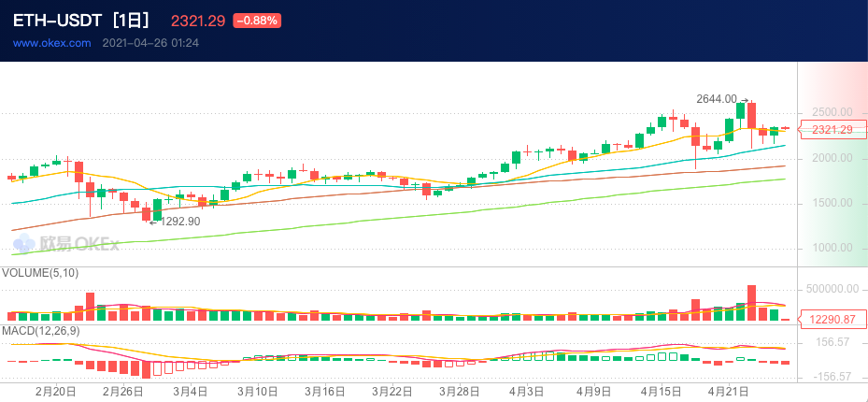Select the MACD(12,26,9) indicator label
Image resolution: width=868 pixels, height=402 pixels.
pyautogui.click(x=41, y=331)
